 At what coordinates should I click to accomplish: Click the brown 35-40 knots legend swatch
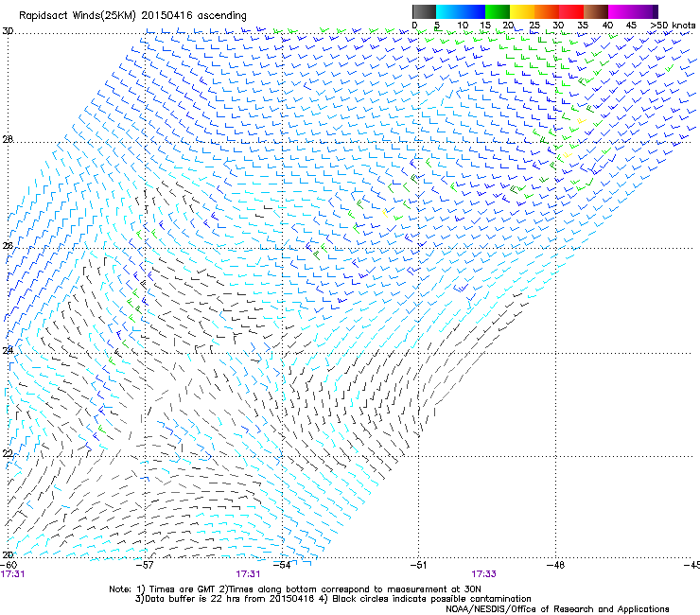pos(596,11)
